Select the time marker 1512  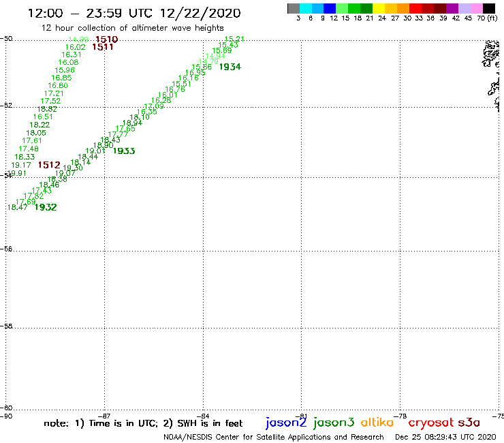(49, 165)
